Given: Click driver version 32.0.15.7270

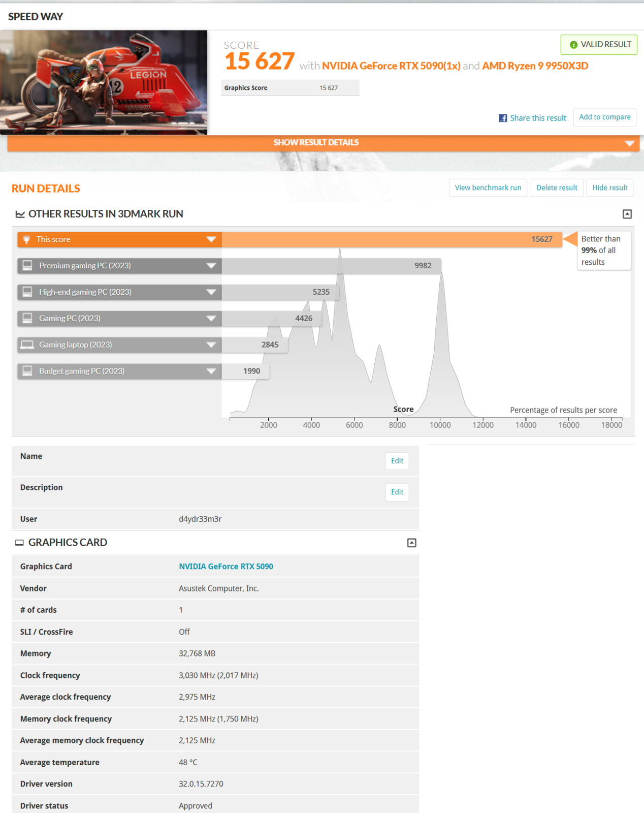Looking at the screenshot, I should coord(201,784).
